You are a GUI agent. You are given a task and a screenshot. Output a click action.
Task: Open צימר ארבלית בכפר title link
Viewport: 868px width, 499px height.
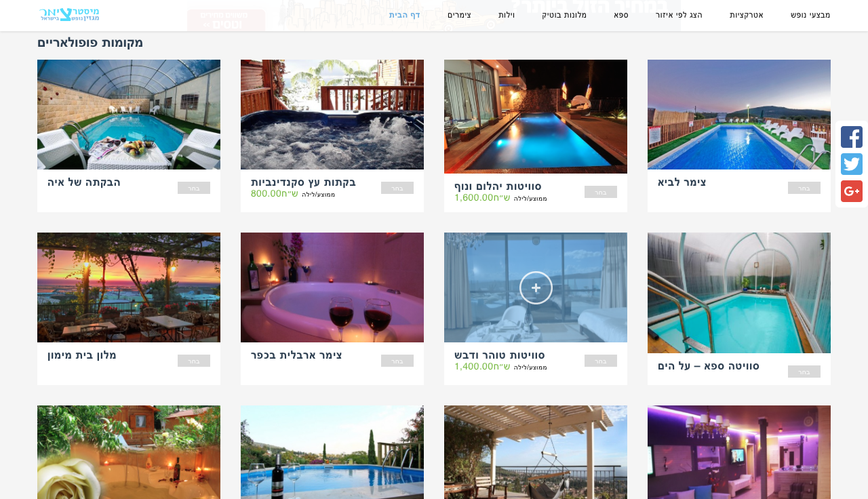click(x=296, y=355)
